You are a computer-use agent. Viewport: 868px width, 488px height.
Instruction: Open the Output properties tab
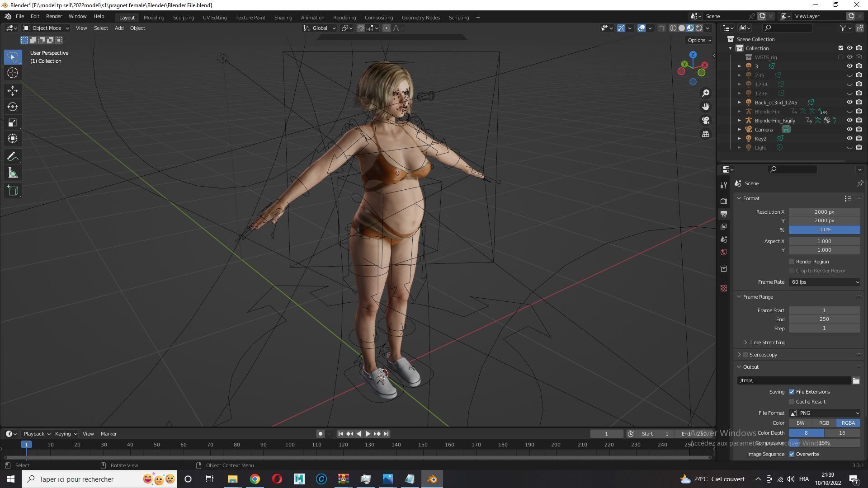(x=724, y=214)
